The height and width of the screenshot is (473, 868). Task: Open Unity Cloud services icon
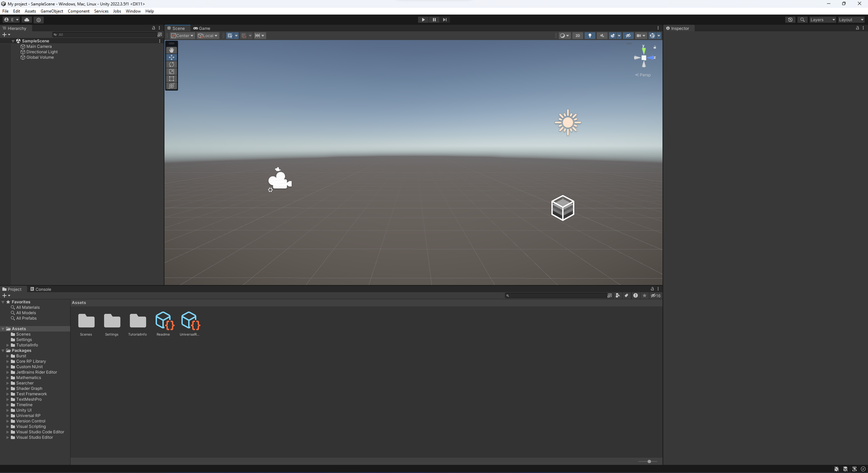(27, 20)
